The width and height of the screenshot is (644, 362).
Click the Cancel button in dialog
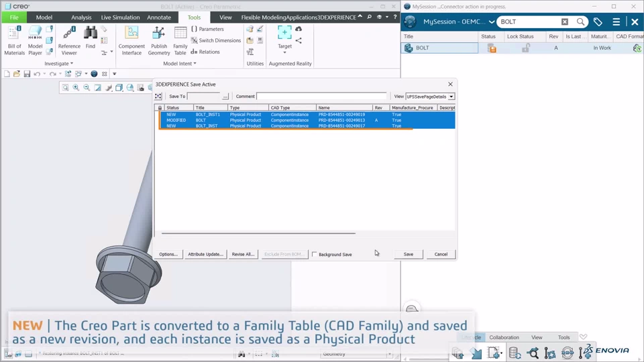tap(441, 254)
